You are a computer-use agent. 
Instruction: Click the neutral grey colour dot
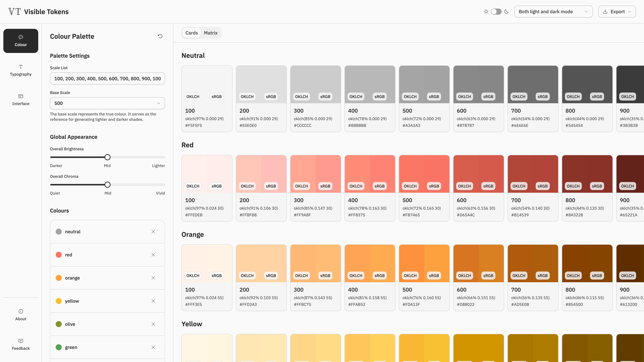59,232
